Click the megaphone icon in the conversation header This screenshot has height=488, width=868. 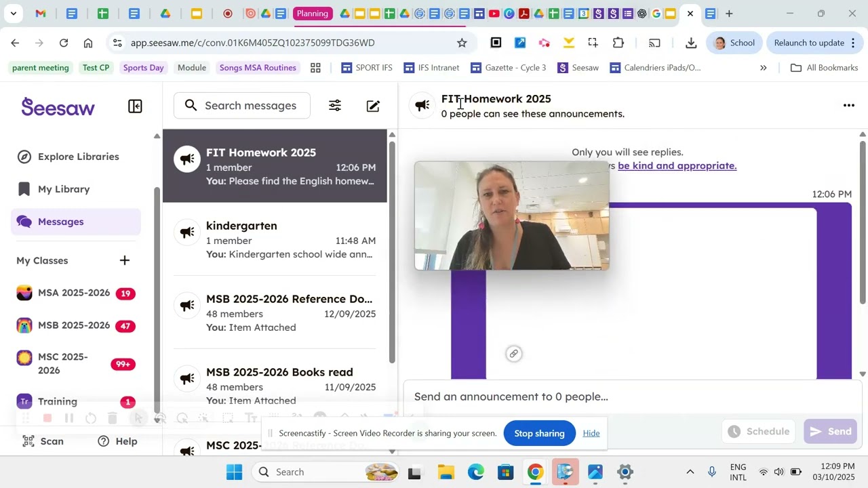(x=422, y=105)
